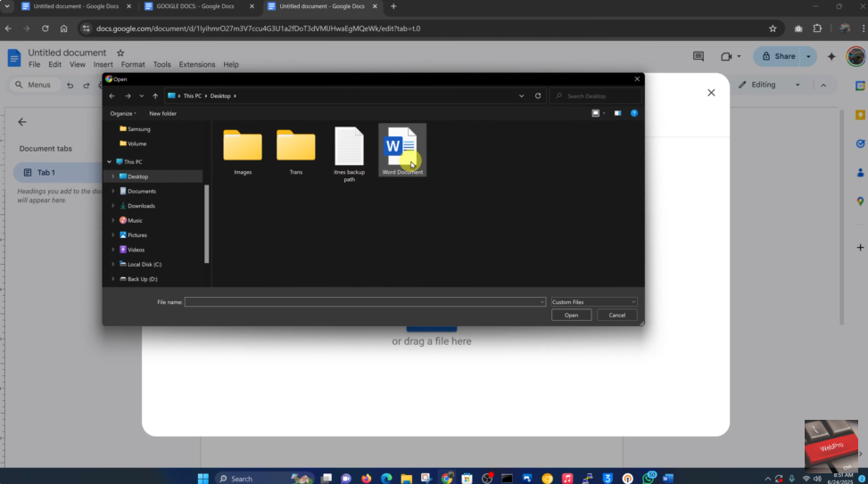868x484 pixels.
Task: Click the Open button
Action: [x=571, y=316]
